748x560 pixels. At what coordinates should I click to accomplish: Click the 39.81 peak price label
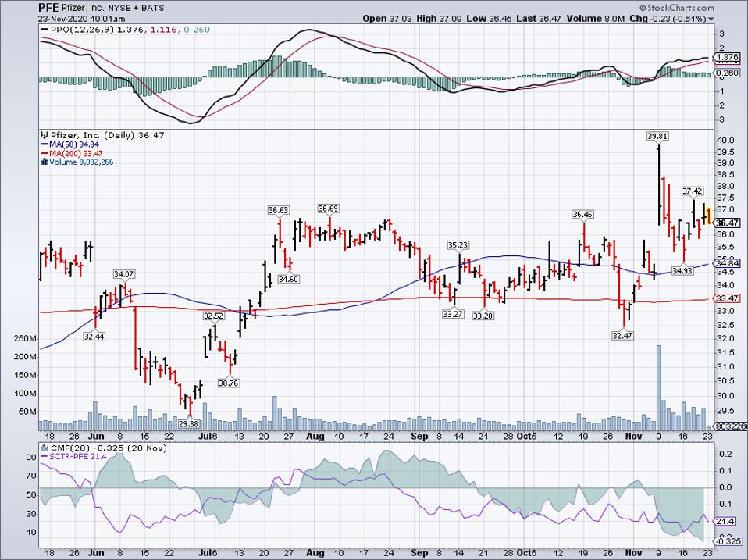(657, 136)
